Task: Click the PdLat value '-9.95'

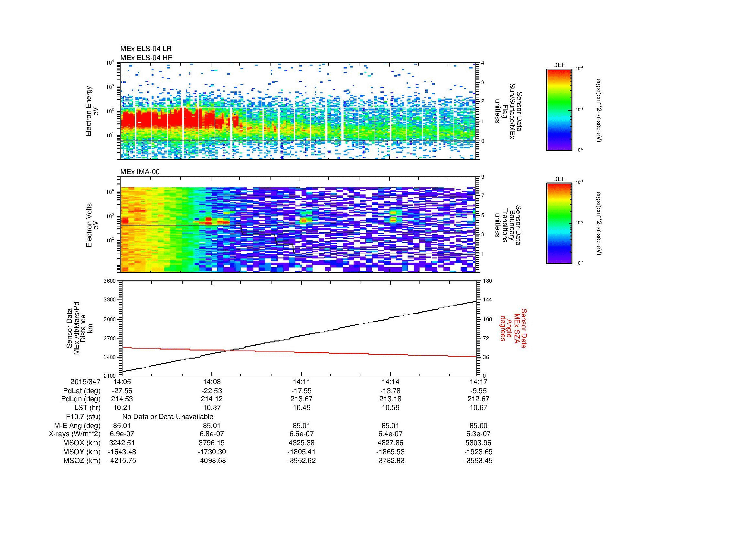Action: point(478,391)
